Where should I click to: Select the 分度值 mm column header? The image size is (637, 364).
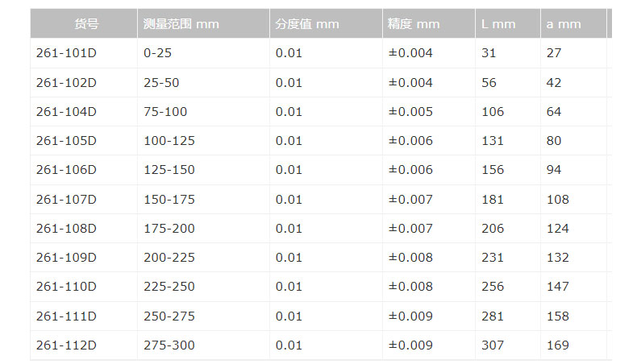[x=307, y=24]
